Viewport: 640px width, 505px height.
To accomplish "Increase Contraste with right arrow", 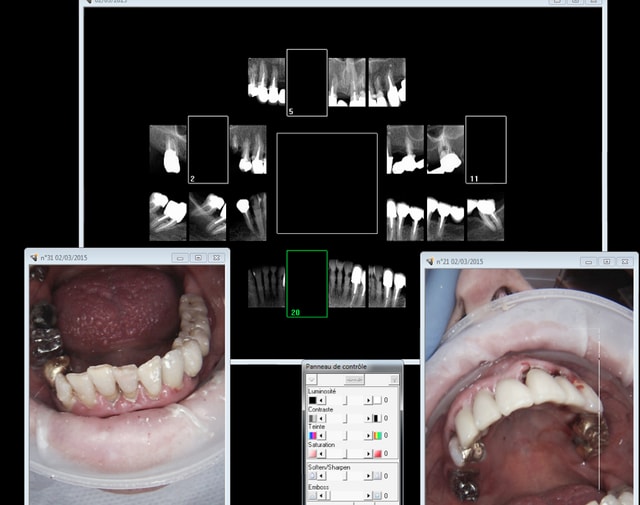I will coord(368,418).
